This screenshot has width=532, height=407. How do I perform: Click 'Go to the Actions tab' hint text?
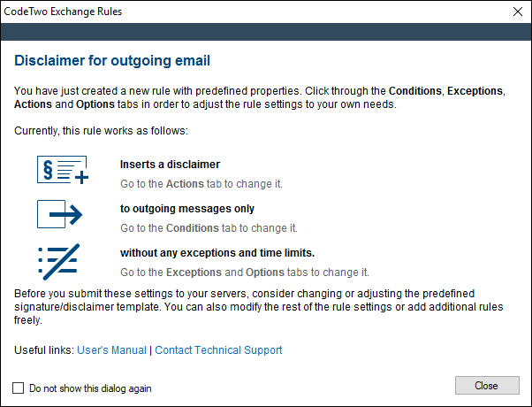[201, 184]
